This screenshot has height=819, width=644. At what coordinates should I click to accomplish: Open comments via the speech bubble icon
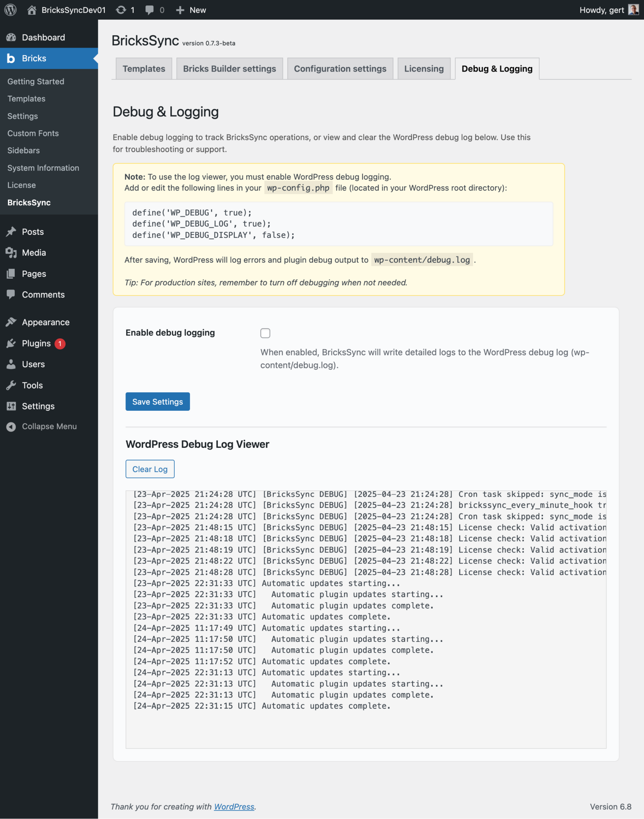tap(150, 10)
